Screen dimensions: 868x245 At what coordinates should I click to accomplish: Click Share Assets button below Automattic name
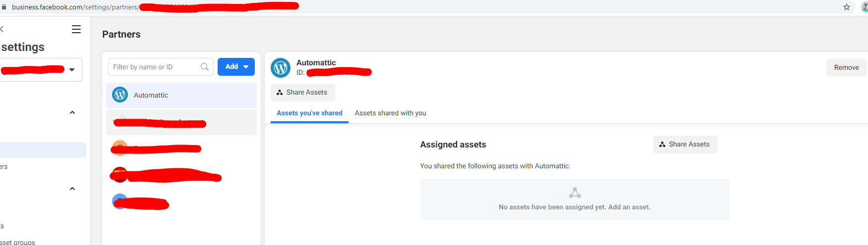[x=302, y=93]
